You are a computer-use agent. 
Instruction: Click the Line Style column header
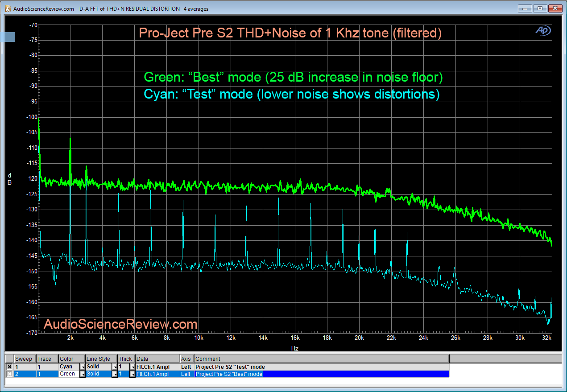(x=102, y=359)
